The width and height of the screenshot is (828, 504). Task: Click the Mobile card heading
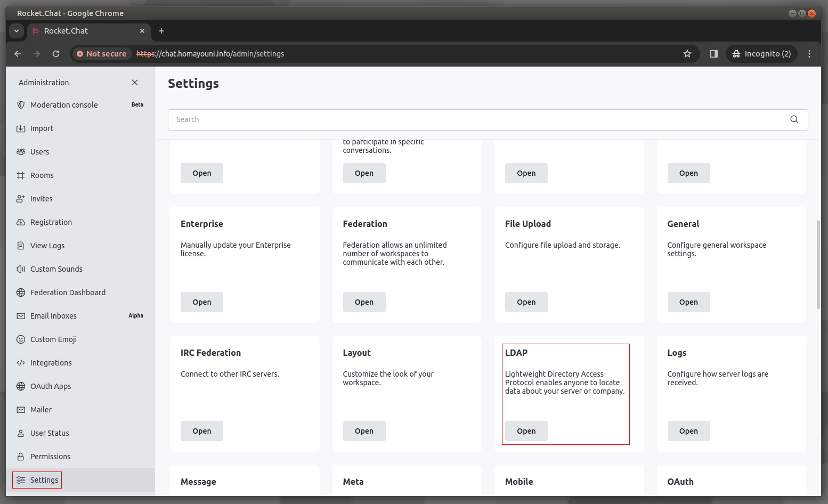tap(519, 482)
